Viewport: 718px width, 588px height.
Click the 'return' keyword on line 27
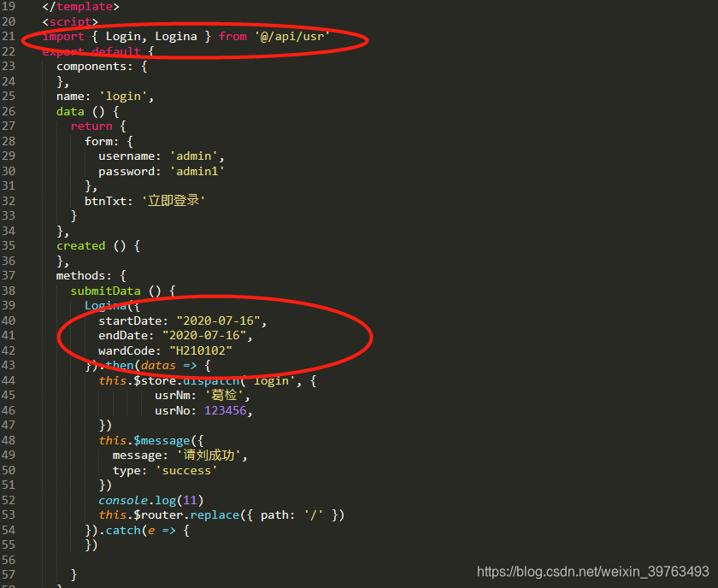tap(91, 126)
